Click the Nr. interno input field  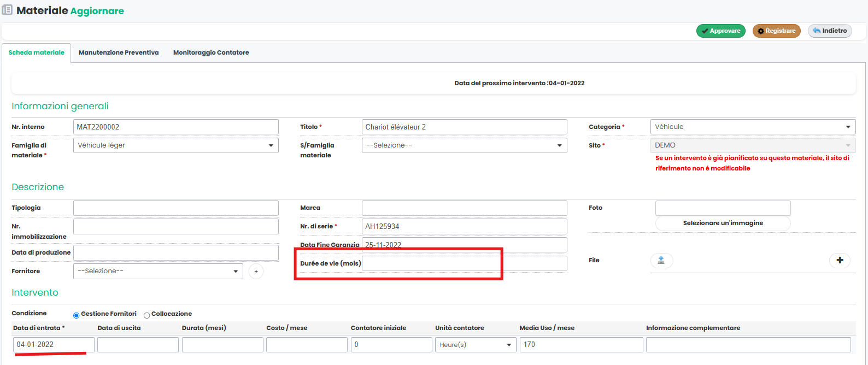[175, 127]
